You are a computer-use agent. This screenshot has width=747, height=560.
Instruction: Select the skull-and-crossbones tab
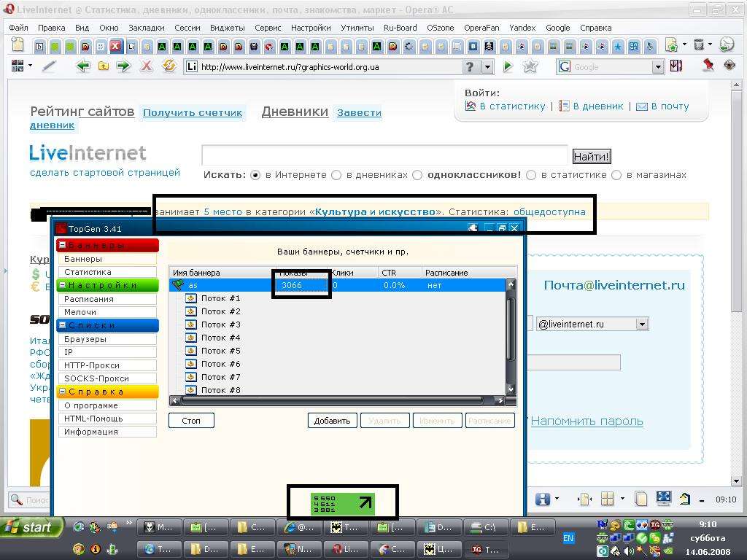pos(489,46)
